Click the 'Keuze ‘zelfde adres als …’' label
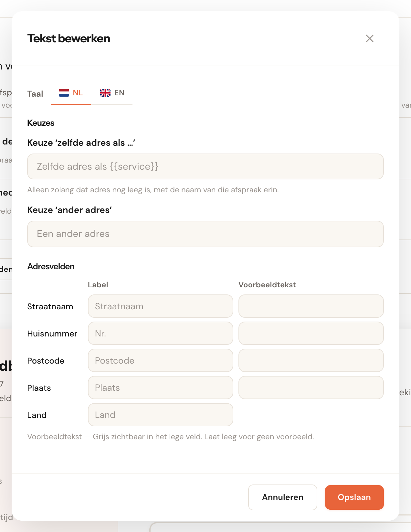 click(81, 143)
